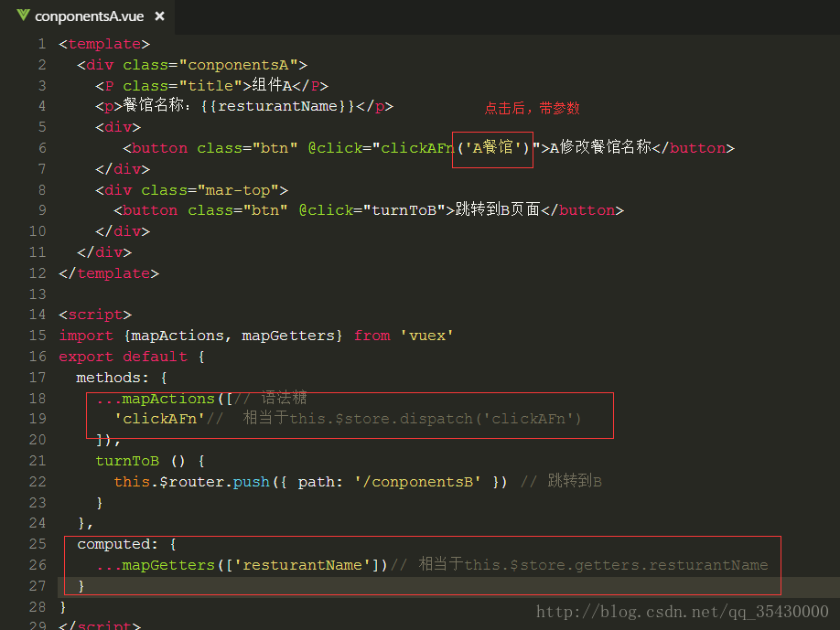
Task: Click export default statement
Action: coord(124,357)
